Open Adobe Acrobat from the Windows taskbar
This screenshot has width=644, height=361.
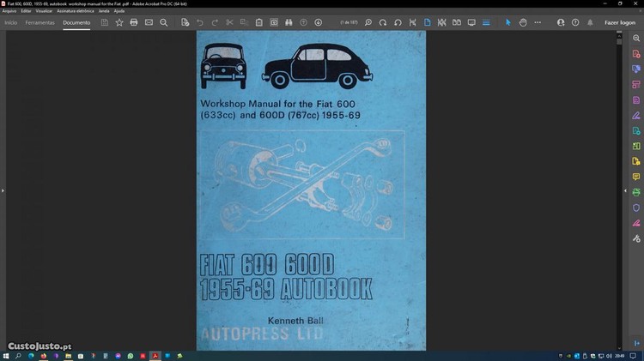tap(155, 355)
